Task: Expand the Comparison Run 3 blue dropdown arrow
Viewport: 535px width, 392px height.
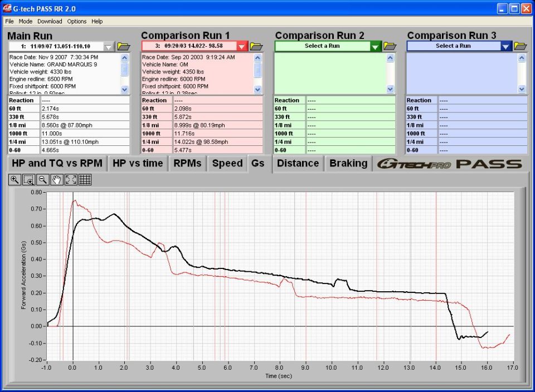Action: [x=505, y=46]
